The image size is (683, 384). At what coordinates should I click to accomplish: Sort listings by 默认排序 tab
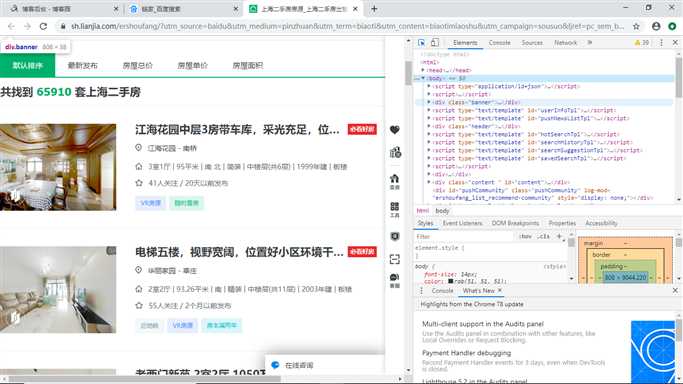pyautogui.click(x=27, y=65)
